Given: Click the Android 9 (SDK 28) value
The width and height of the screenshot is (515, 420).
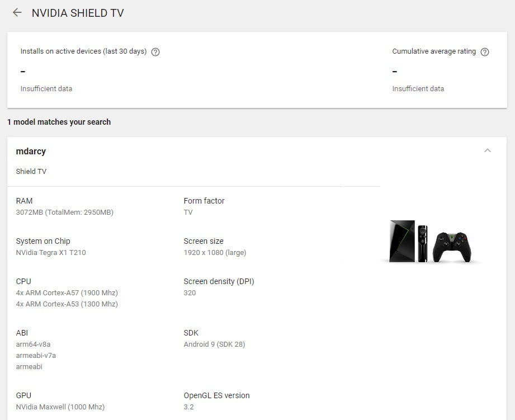Looking at the screenshot, I should [x=214, y=345].
